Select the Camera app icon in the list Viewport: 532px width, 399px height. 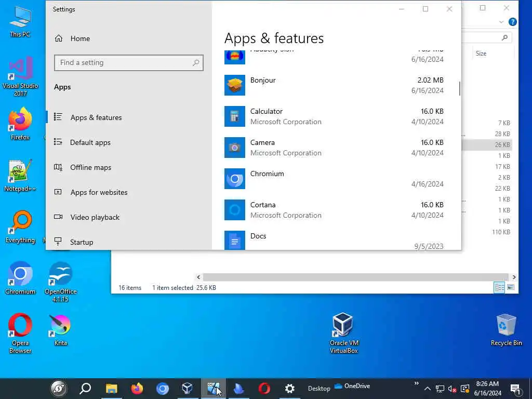[235, 148]
